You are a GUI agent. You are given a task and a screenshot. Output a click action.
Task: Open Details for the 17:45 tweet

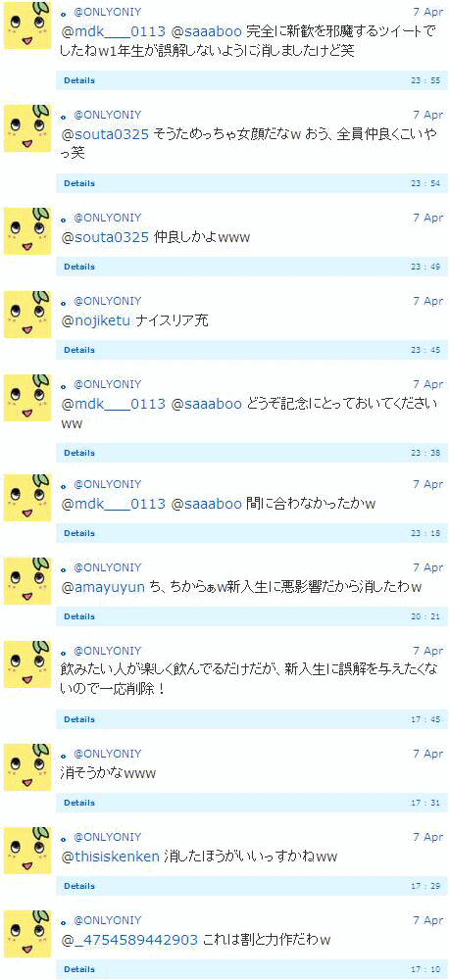(x=79, y=719)
